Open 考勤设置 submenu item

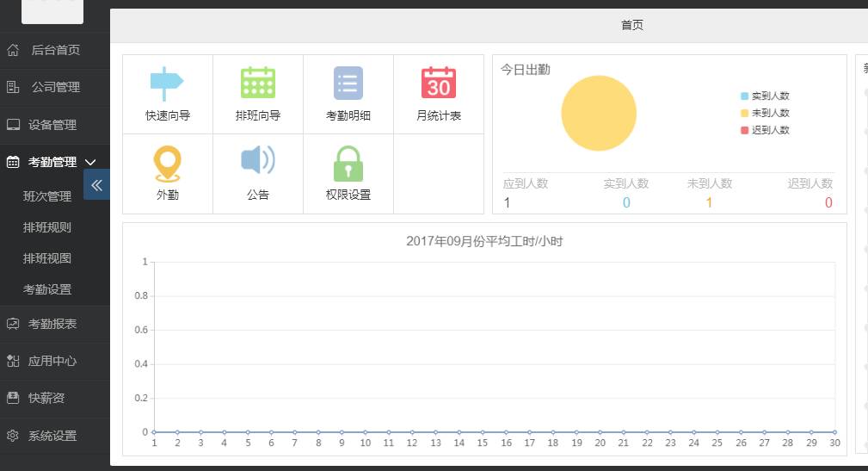[47, 289]
